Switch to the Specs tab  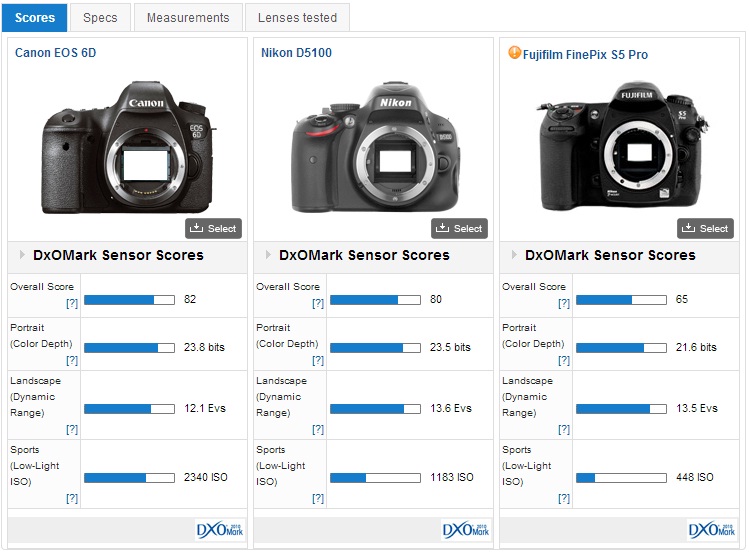tap(100, 18)
